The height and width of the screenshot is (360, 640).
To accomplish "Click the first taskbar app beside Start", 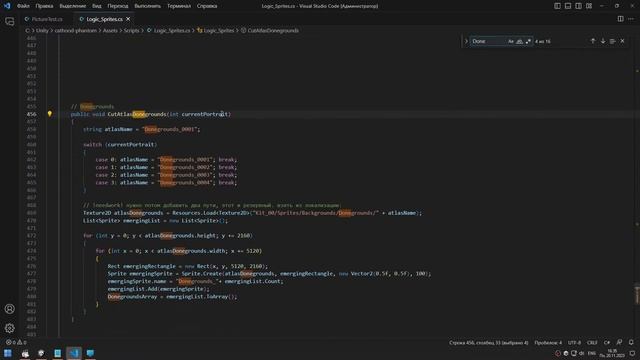I will (25, 353).
